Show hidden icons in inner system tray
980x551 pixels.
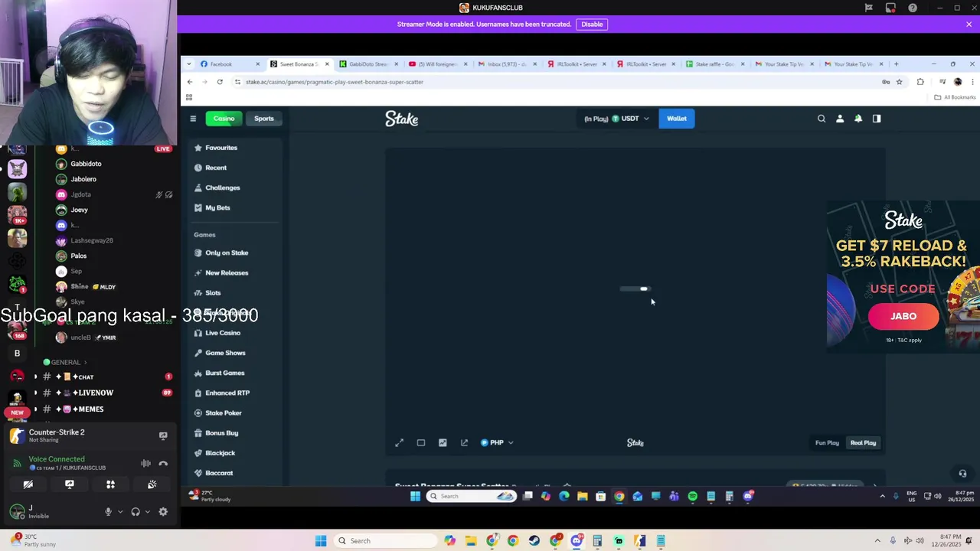pos(882,496)
